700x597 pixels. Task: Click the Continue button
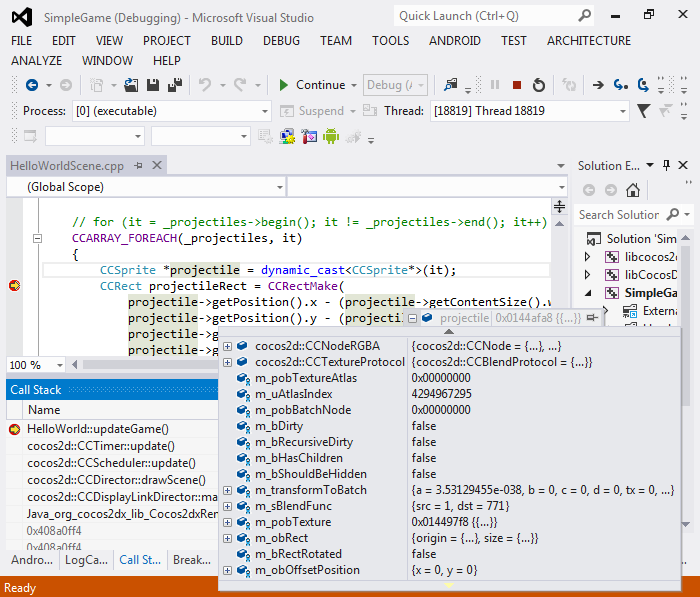coord(312,85)
